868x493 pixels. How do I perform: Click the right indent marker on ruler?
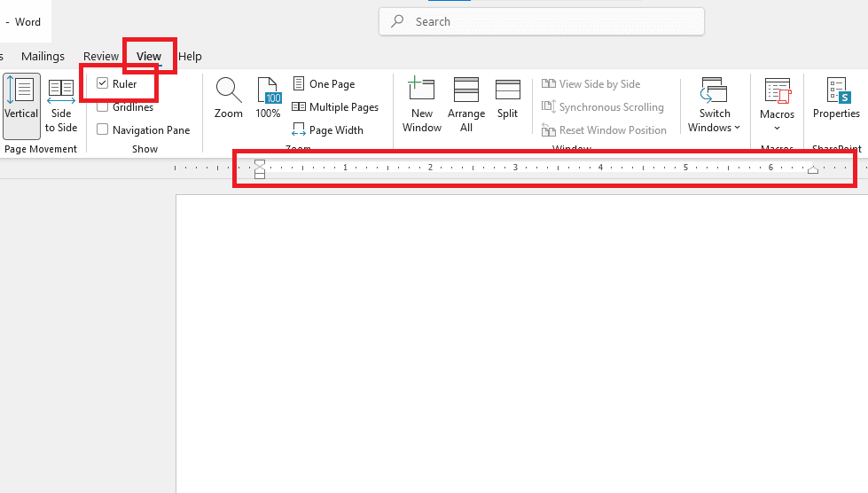(x=813, y=170)
